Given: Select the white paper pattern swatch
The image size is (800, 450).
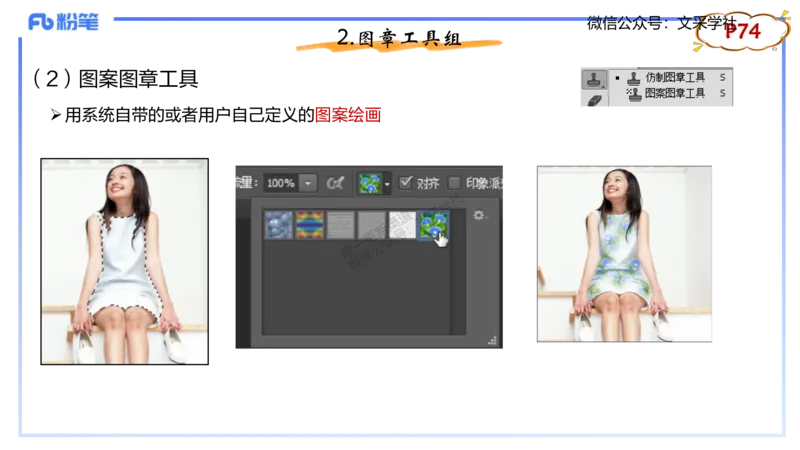Looking at the screenshot, I should coord(402,225).
